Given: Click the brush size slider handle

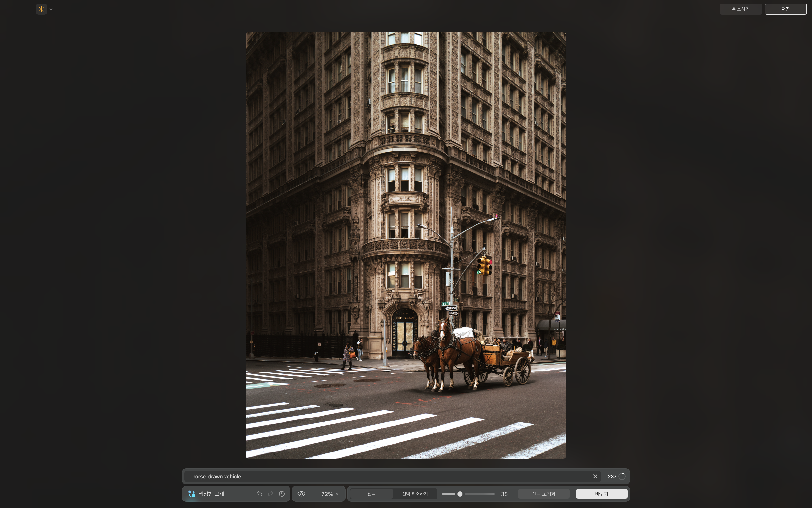Looking at the screenshot, I should [x=460, y=494].
